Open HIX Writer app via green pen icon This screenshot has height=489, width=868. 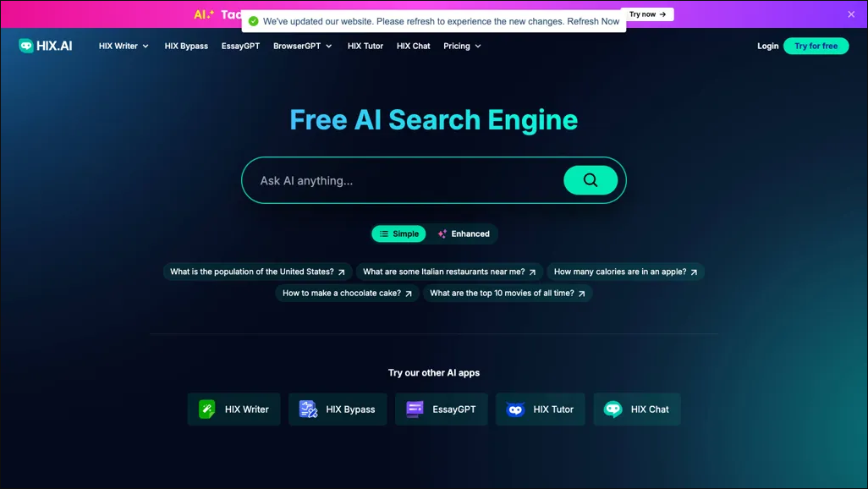click(x=207, y=409)
